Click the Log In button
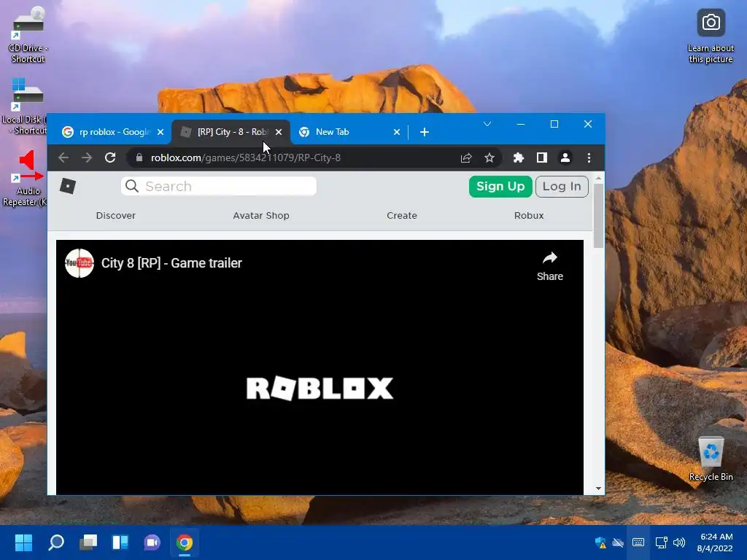747x560 pixels. coord(562,186)
